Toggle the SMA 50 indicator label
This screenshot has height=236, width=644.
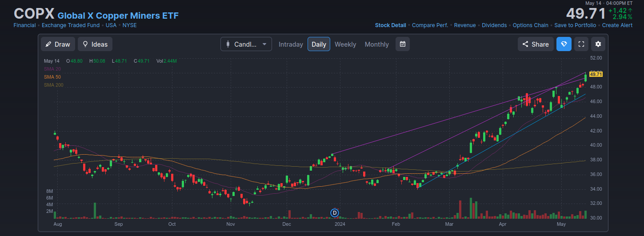pos(52,77)
